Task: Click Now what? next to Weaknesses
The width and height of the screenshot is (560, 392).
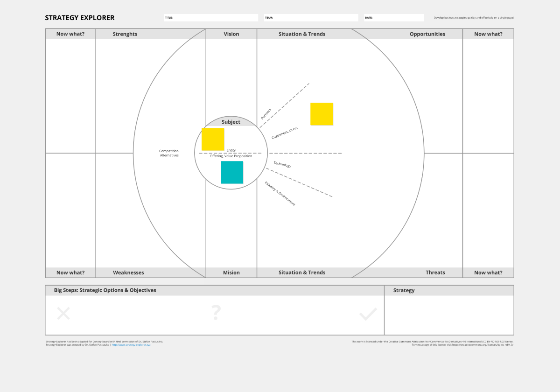Action: 70,273
